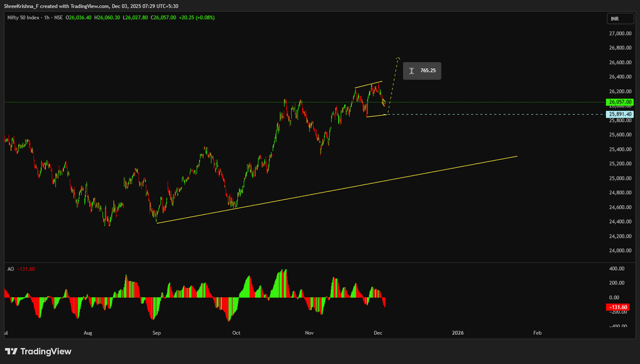
Task: Click the 26,600.00 price axis label
Action: pos(620,62)
